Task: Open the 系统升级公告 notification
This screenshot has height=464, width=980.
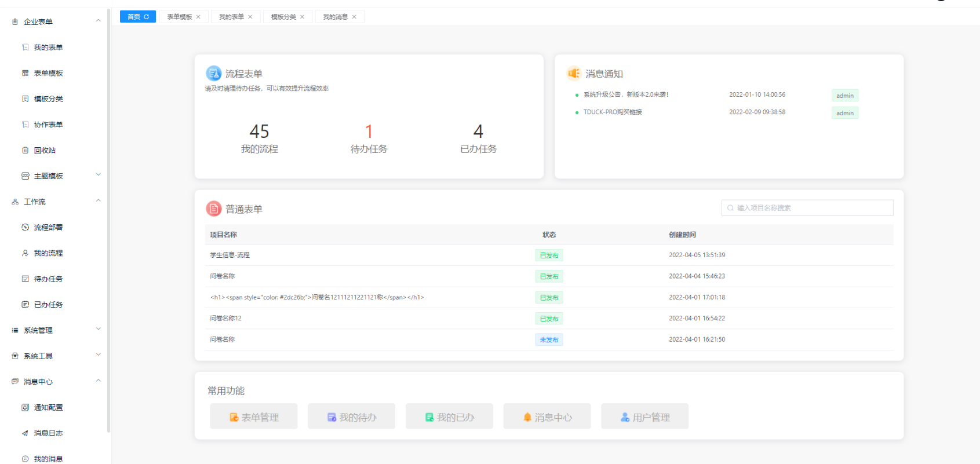Action: tap(626, 94)
